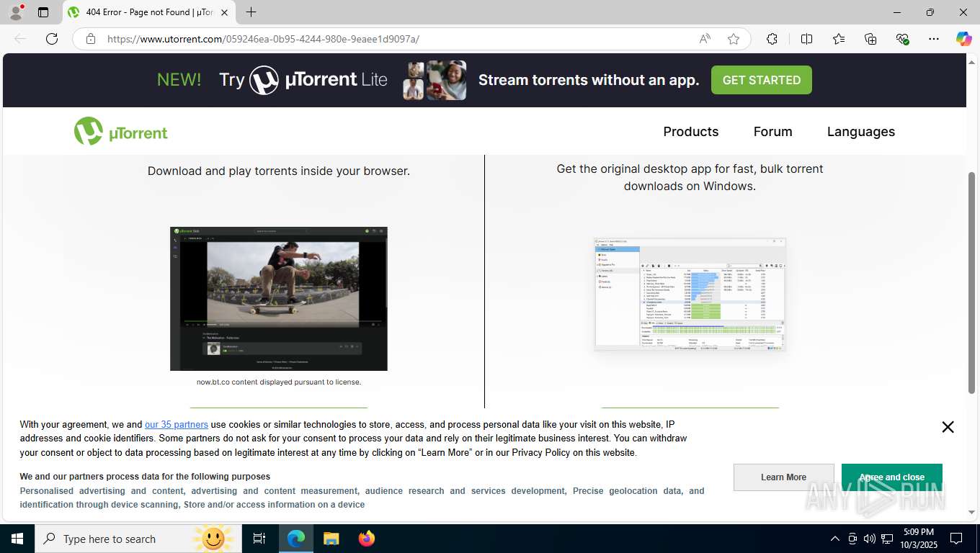
Task: Open the volume control icon
Action: (870, 539)
